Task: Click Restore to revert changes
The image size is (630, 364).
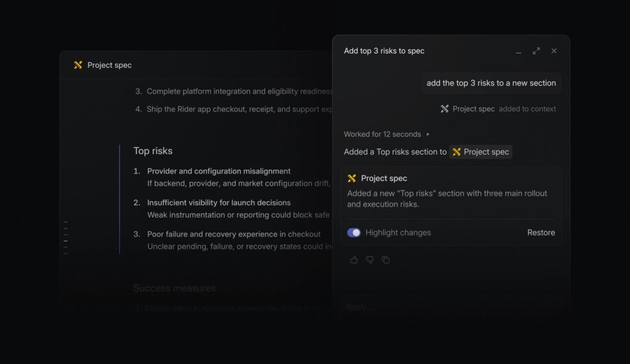Action: (x=541, y=233)
